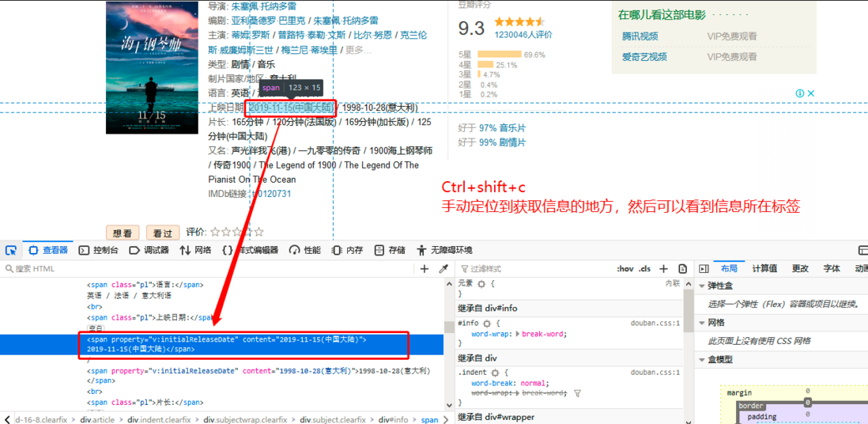Click the 看过 button
The image size is (868, 424).
pos(162,233)
